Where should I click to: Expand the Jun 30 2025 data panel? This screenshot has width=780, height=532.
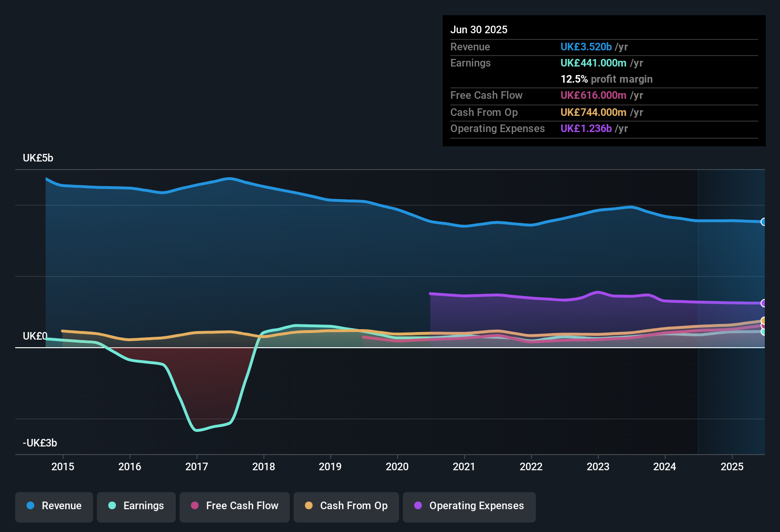479,29
